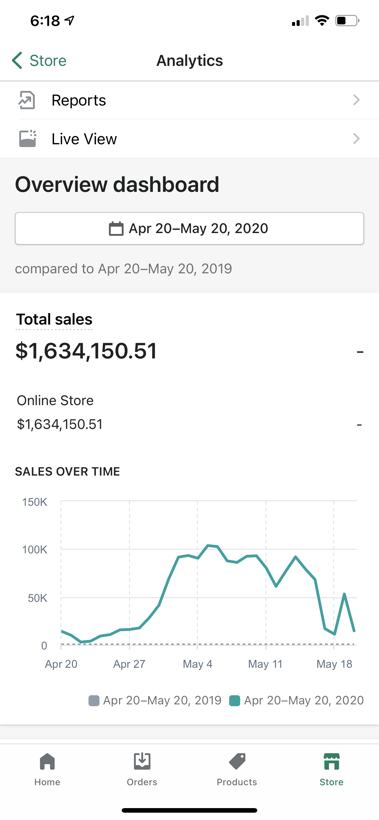Tap the Reports chart icon

(x=27, y=100)
